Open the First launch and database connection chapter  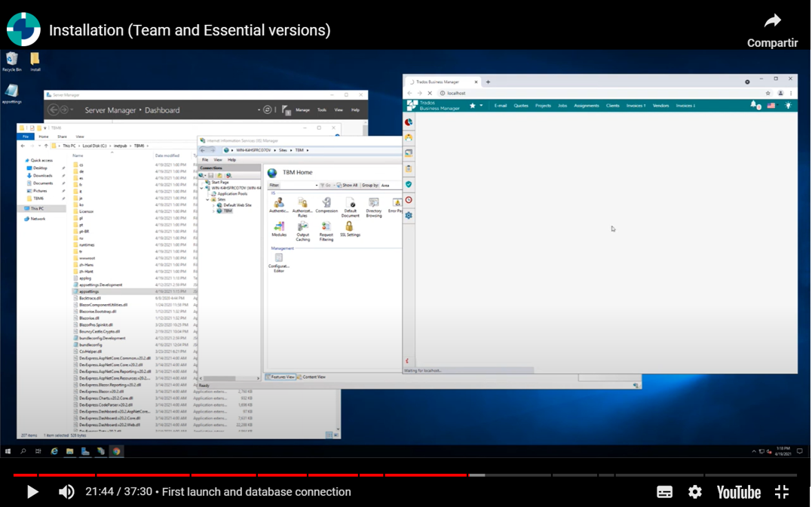pyautogui.click(x=256, y=491)
